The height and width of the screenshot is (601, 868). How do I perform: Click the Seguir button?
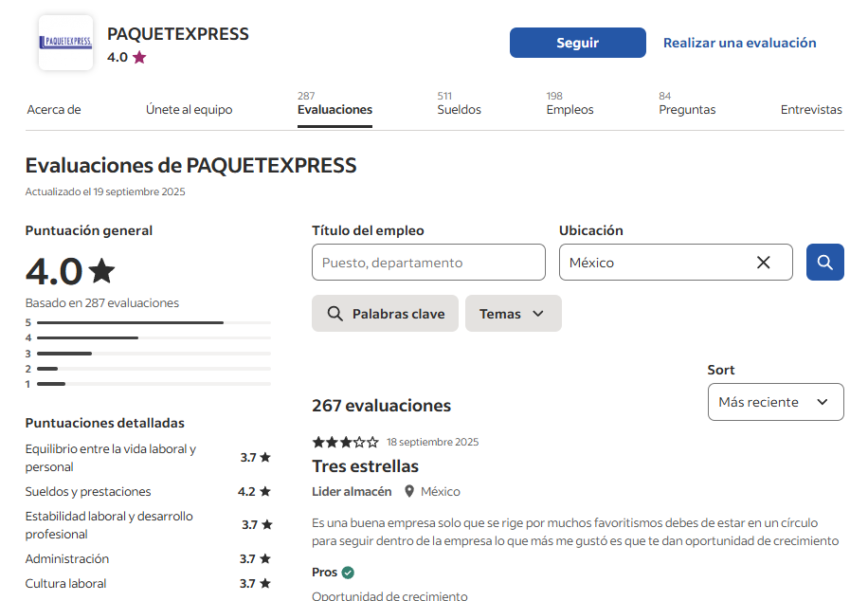pos(577,43)
